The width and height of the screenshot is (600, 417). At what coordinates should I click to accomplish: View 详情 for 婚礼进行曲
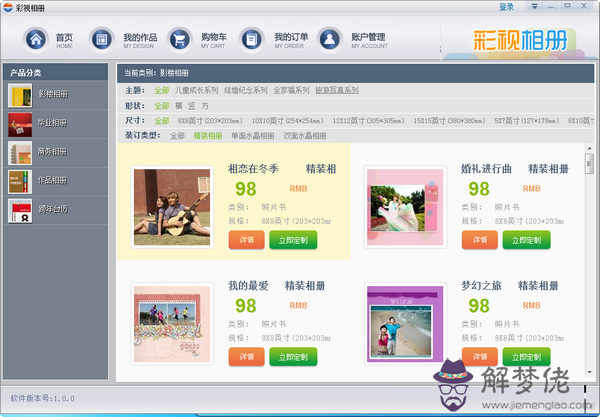480,240
